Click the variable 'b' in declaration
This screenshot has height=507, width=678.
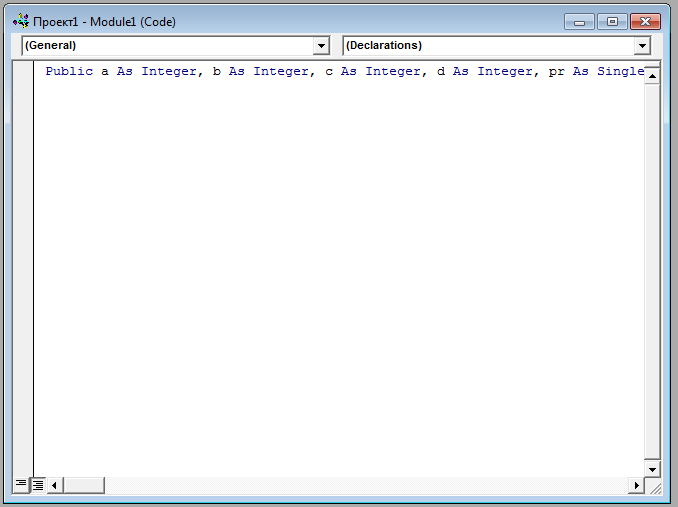217,71
